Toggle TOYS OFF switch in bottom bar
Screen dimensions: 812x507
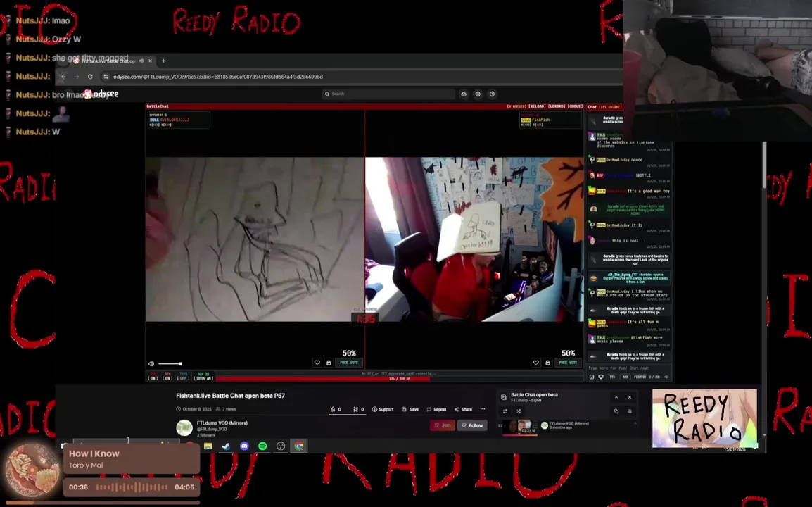point(184,376)
